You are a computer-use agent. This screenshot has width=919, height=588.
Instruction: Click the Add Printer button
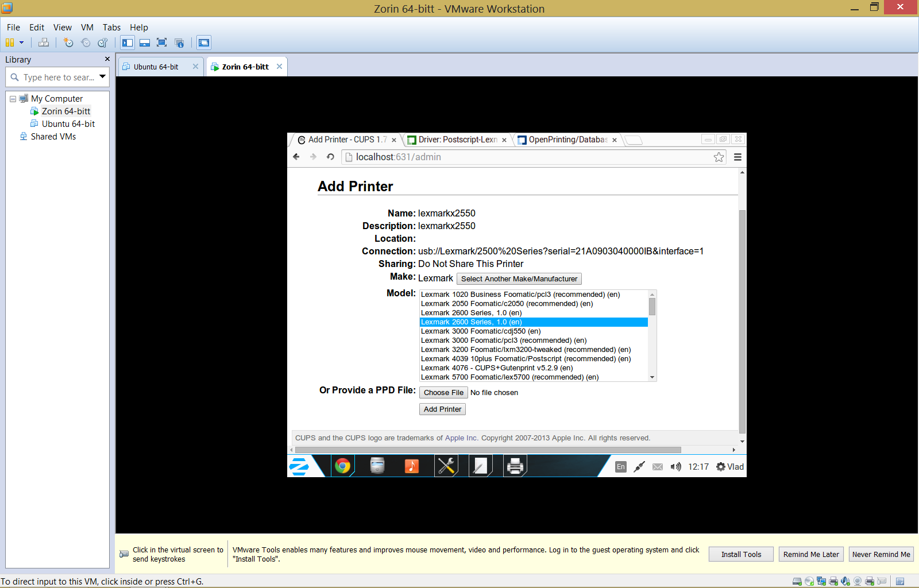coord(442,409)
